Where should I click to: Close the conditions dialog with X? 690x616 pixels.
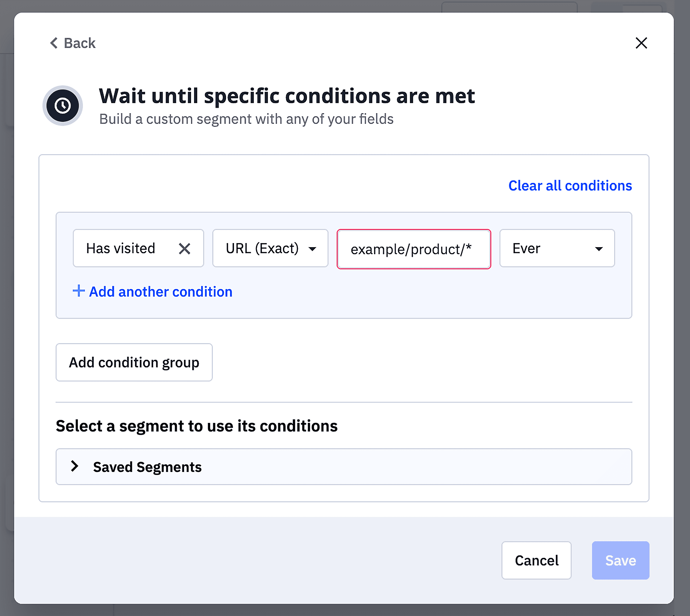pyautogui.click(x=641, y=43)
